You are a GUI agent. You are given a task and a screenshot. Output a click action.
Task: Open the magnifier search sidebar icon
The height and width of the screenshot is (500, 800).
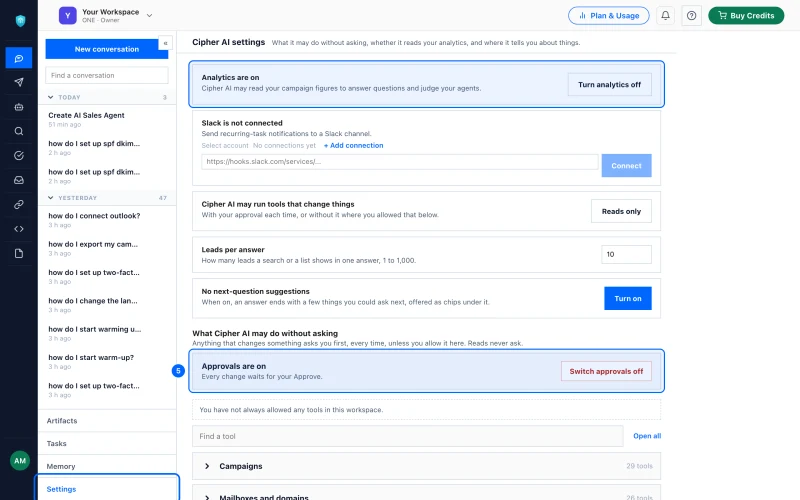19,131
